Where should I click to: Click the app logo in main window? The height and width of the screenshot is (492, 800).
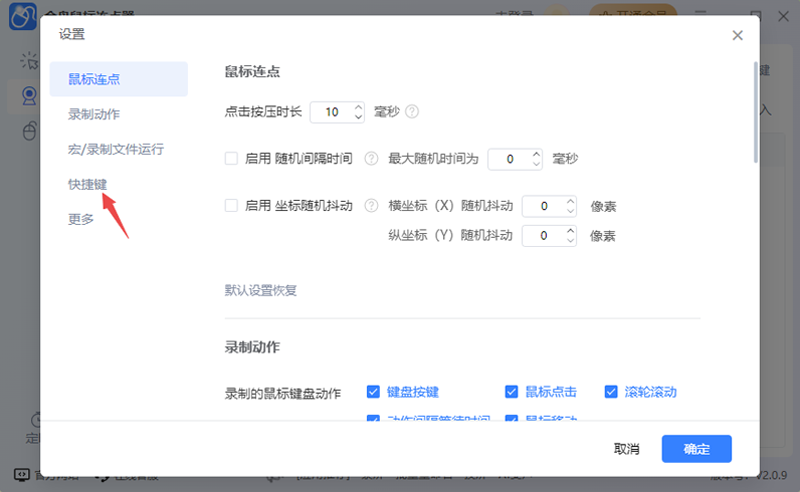[x=22, y=16]
